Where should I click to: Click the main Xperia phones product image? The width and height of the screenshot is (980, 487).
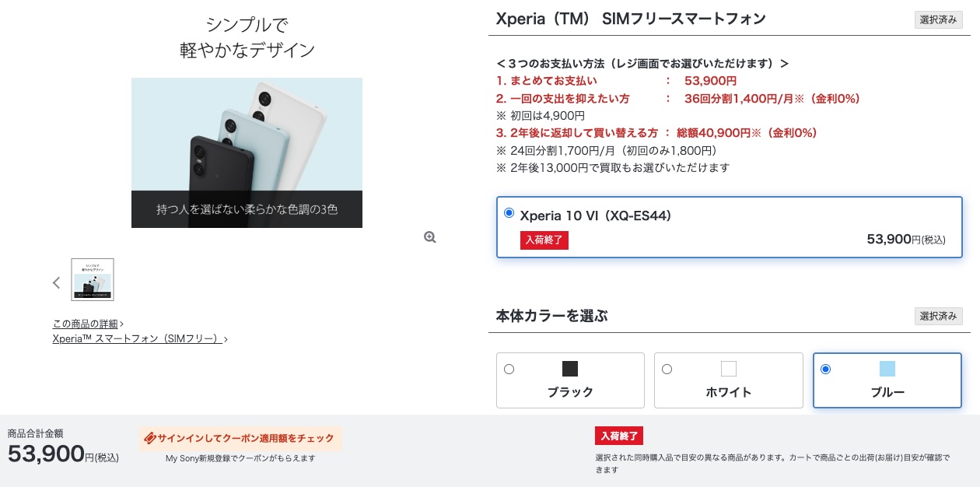(x=247, y=152)
